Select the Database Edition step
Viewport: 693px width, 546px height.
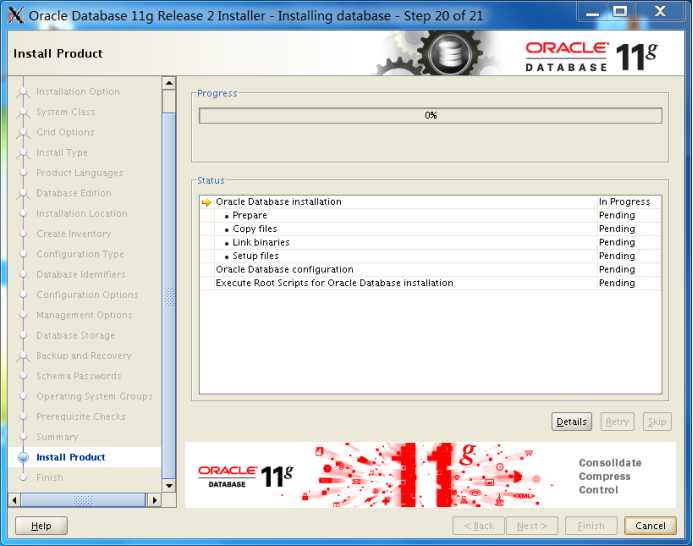pos(73,193)
